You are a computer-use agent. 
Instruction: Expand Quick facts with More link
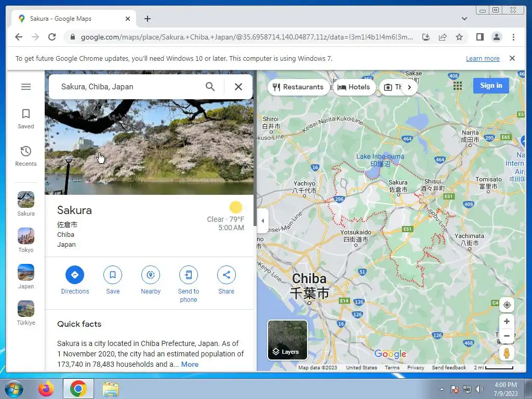pos(190,364)
